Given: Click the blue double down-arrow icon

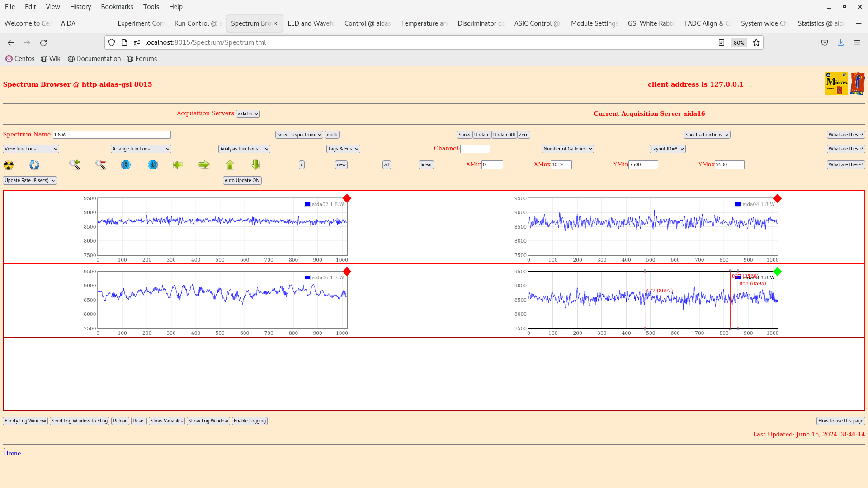Looking at the screenshot, I should point(126,165).
